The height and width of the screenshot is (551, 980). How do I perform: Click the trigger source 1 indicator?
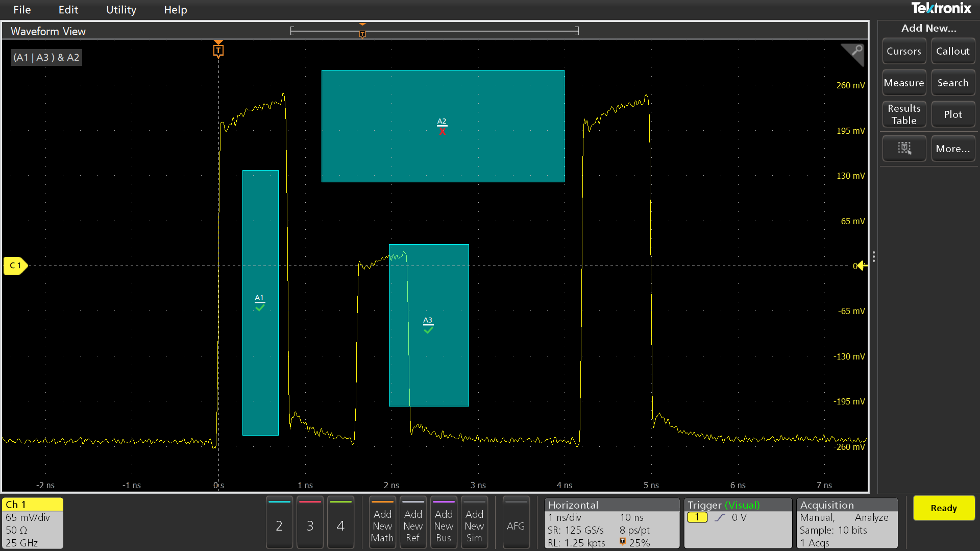click(x=697, y=517)
